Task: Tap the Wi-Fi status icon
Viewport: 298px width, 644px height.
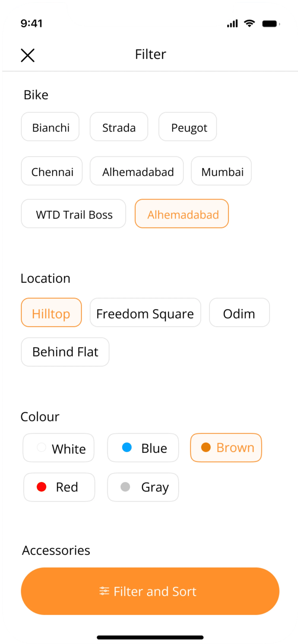Action: 249,24
